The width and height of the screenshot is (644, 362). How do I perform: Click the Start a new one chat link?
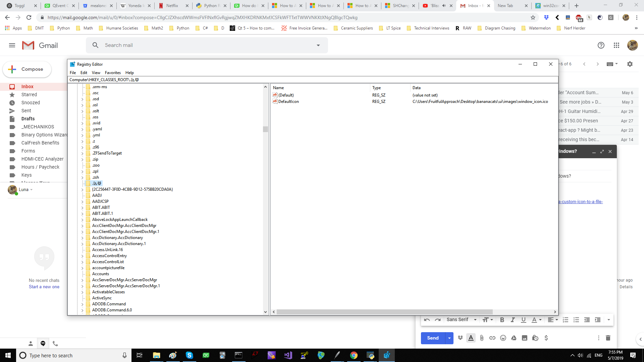coord(44,287)
